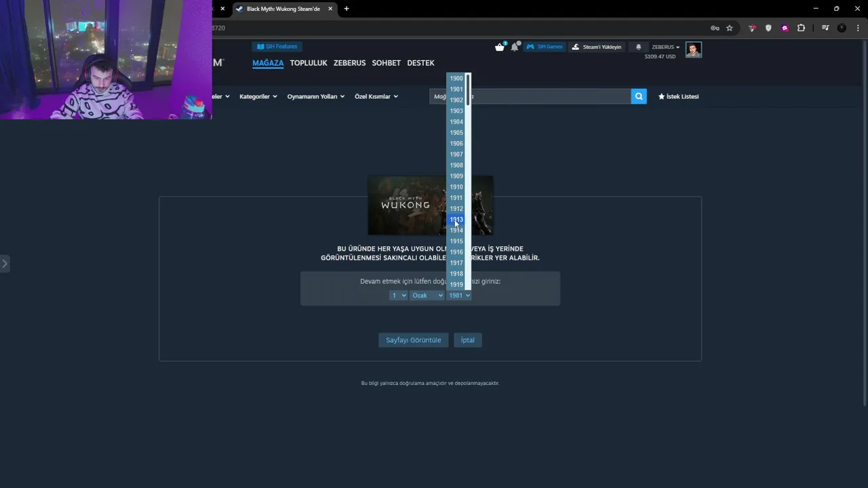Expand Özel Kısımlar dropdown
Screen dimensions: 868x488
coord(376,96)
